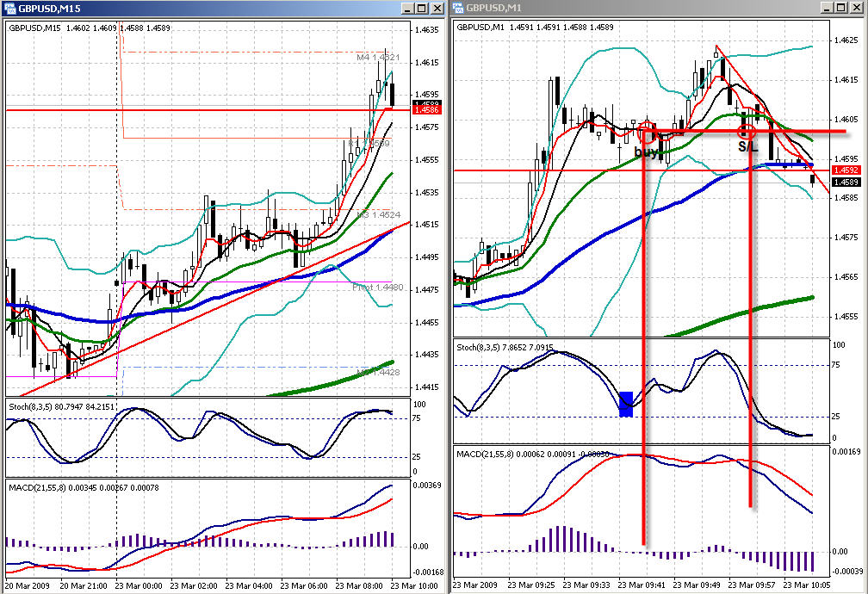Select the M4 1.4621 pivot level label

[378, 58]
